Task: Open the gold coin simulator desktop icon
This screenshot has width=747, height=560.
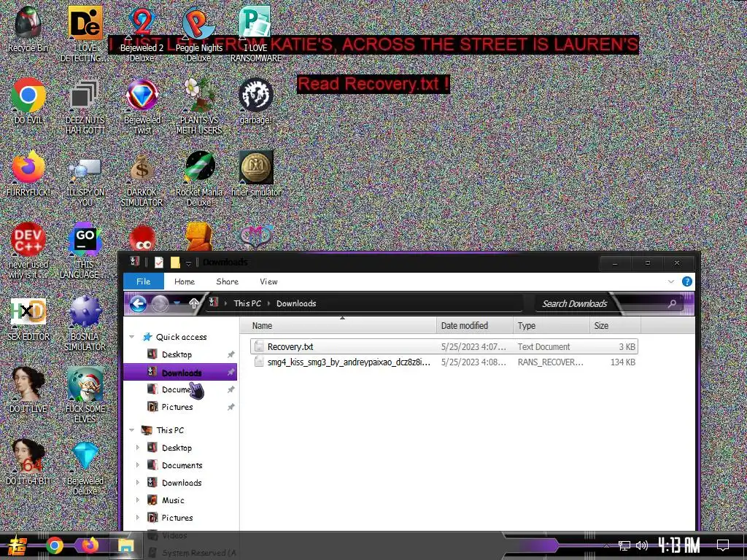Action: coord(256,174)
